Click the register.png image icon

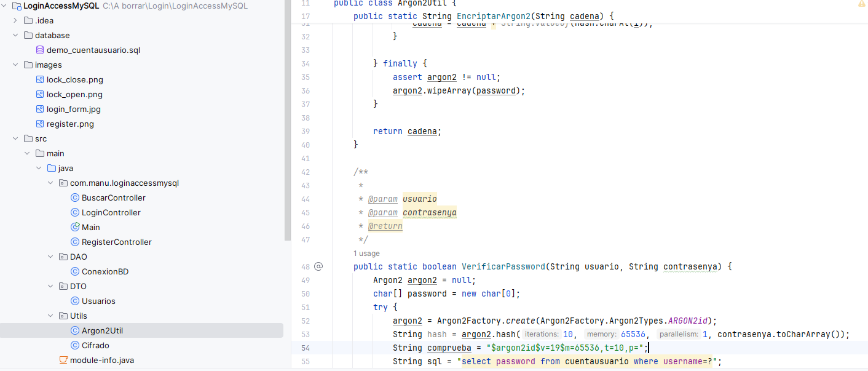pyautogui.click(x=40, y=124)
